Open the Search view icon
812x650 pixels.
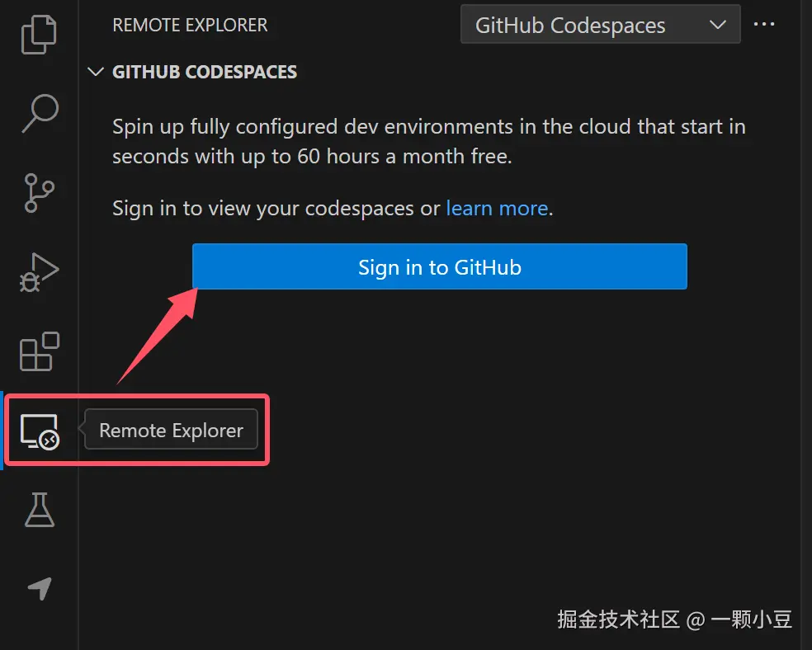click(39, 112)
